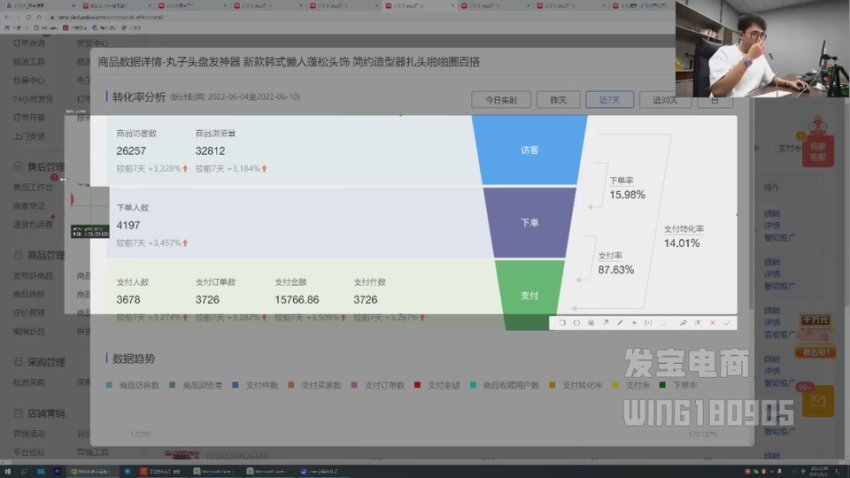Click the 近30天 time range button
Image resolution: width=850 pixels, height=478 pixels.
659,100
